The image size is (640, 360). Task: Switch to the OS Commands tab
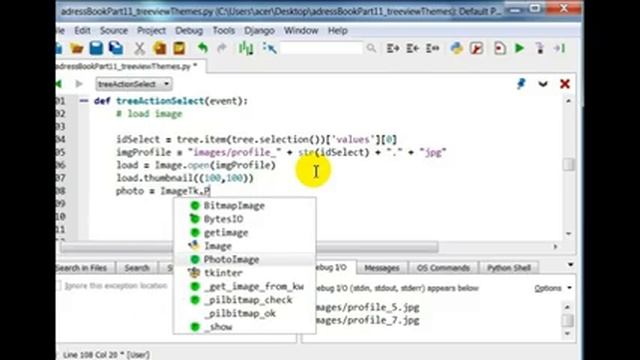[x=443, y=268]
